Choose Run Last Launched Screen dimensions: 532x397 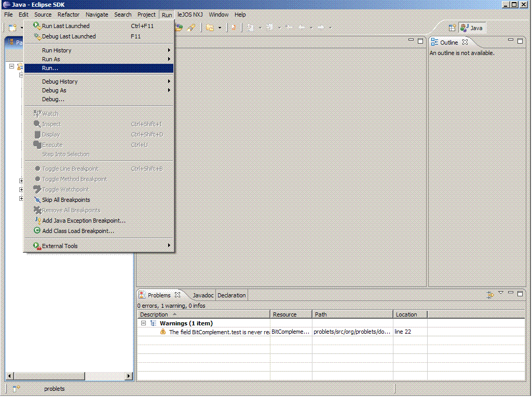(x=99, y=26)
